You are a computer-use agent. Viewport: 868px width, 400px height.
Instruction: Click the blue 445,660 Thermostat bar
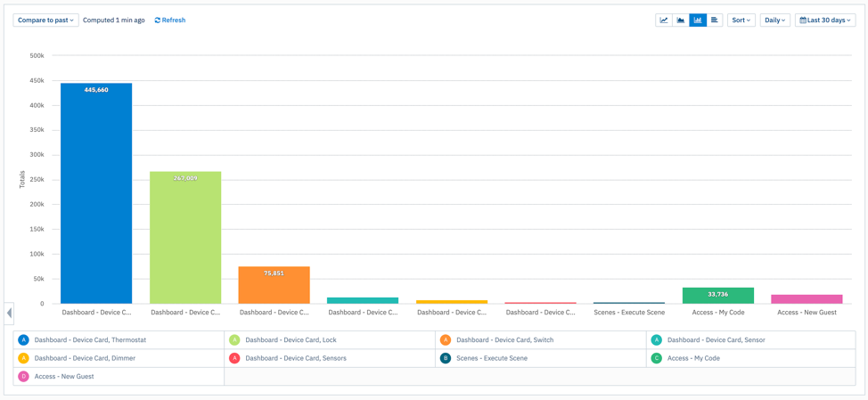(96, 196)
